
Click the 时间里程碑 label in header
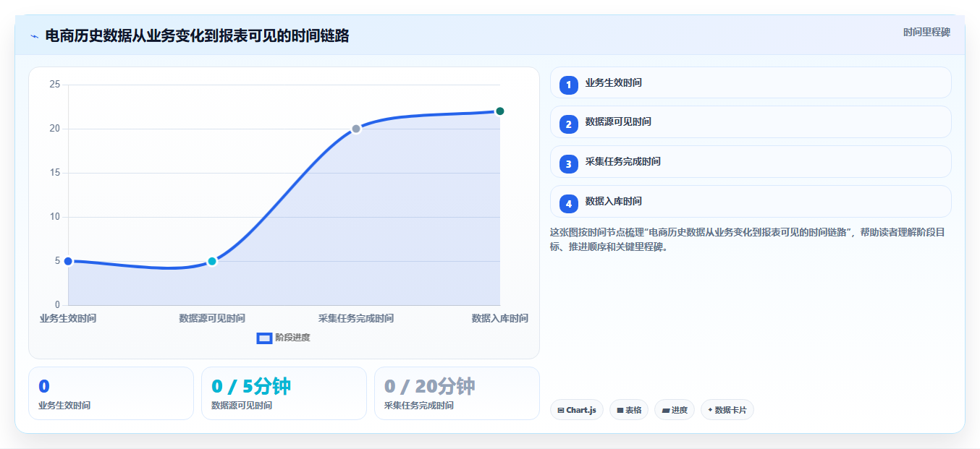[926, 33]
